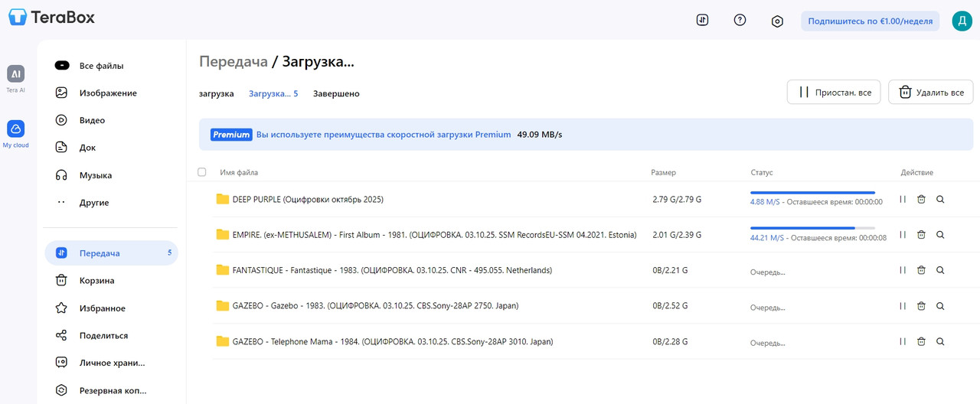The height and width of the screenshot is (404, 980).
Task: Click the Подпишитесь по €1.00/неделя button
Action: coord(871,21)
